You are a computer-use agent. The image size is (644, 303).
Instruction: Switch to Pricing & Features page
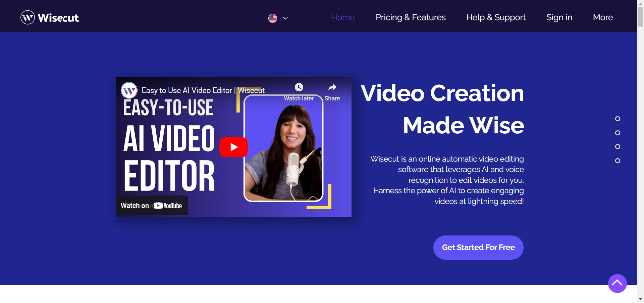(x=411, y=17)
